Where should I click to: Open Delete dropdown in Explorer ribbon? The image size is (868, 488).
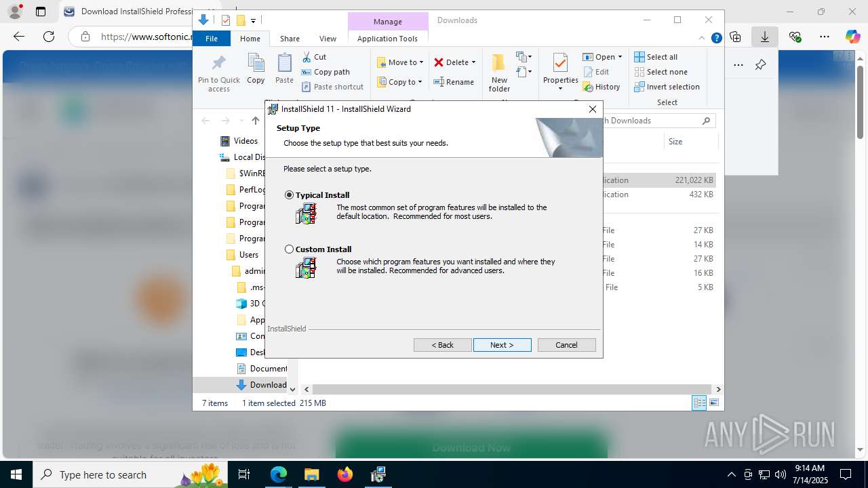[x=454, y=62]
